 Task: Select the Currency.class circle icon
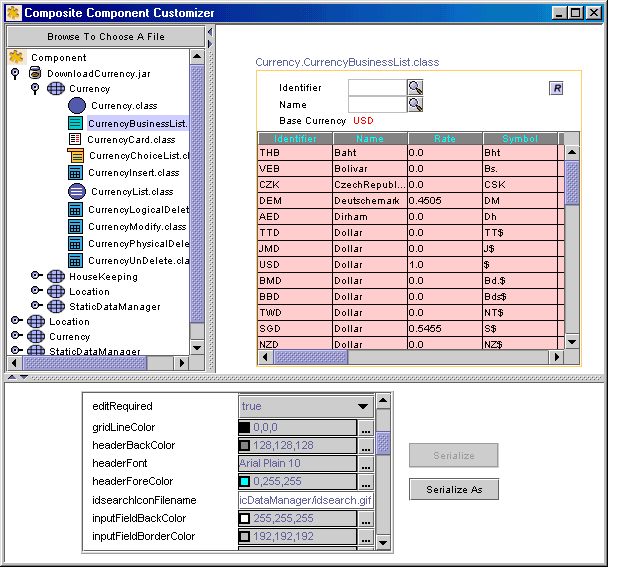[x=77, y=105]
